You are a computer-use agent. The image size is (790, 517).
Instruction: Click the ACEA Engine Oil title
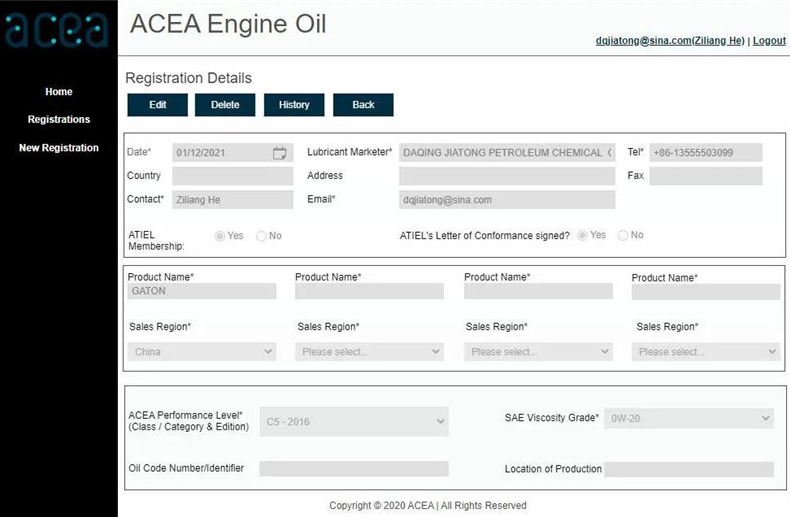(x=228, y=24)
